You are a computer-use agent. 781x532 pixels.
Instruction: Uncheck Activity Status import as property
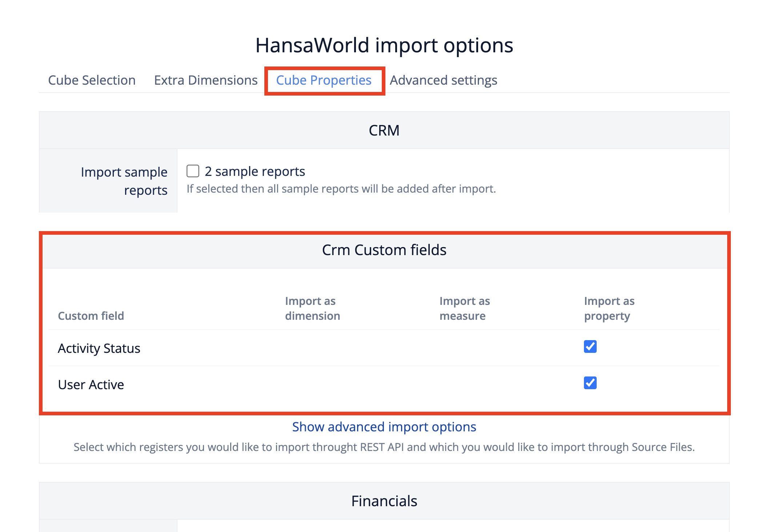tap(590, 347)
